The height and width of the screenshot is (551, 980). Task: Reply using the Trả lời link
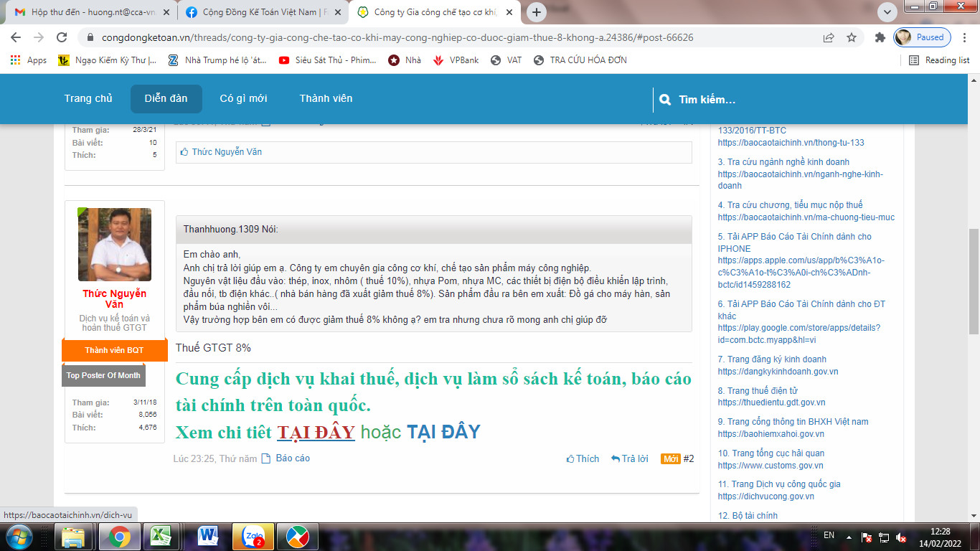pyautogui.click(x=629, y=458)
